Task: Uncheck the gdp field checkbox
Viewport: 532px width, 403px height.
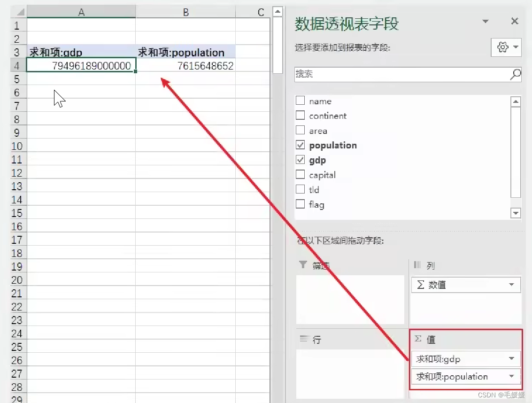Action: (300, 160)
